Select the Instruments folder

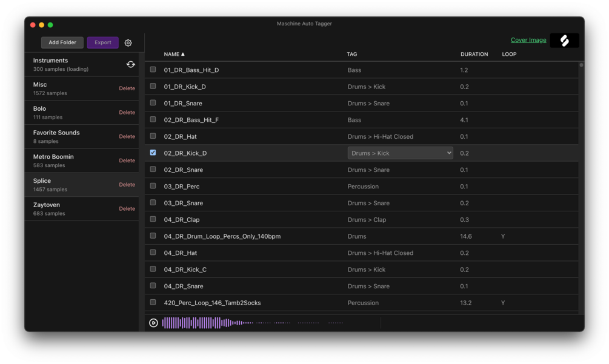coord(82,64)
